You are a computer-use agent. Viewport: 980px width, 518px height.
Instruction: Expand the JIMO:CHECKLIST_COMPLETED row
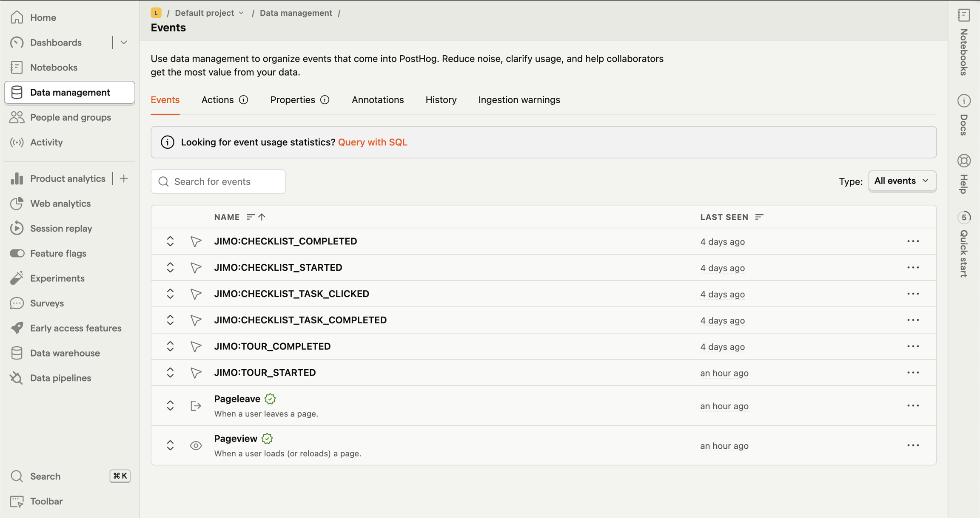pyautogui.click(x=170, y=241)
